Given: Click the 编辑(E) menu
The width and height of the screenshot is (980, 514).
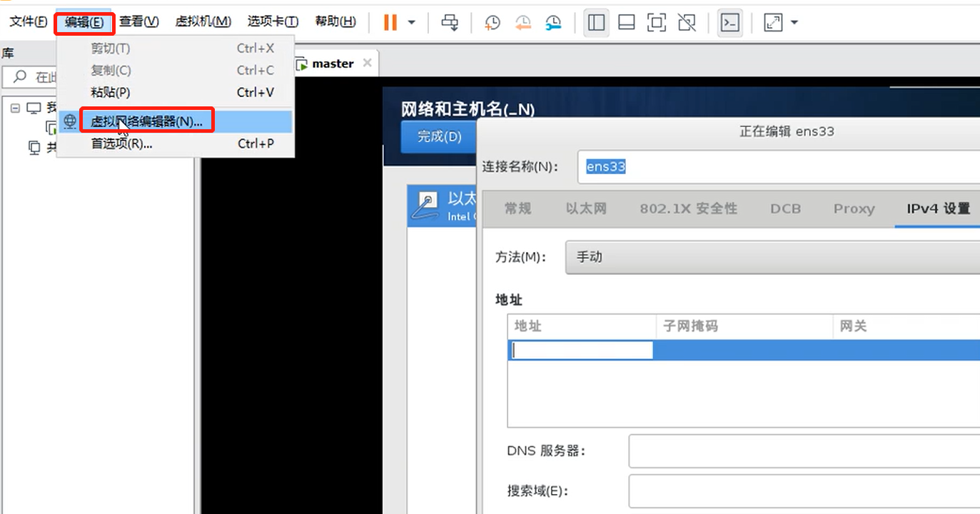Looking at the screenshot, I should 84,22.
